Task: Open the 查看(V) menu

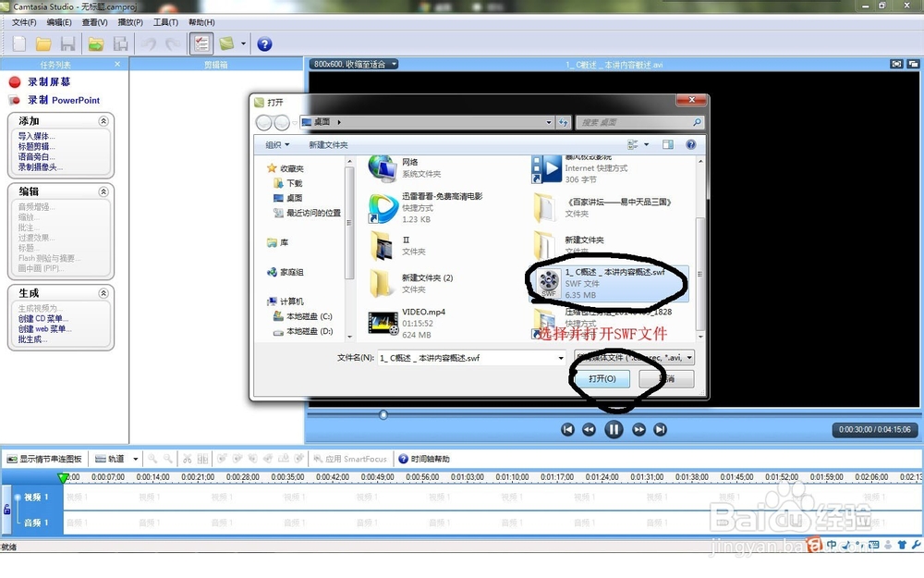Action: [94, 22]
